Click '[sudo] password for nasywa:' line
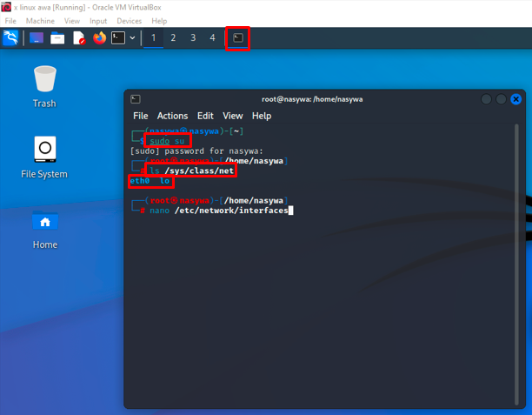The height and width of the screenshot is (415, 532). click(x=196, y=151)
